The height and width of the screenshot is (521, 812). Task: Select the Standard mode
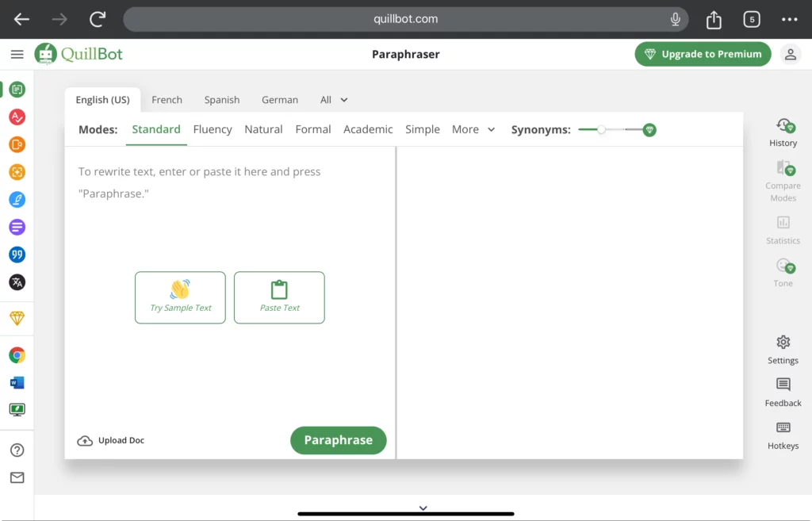pyautogui.click(x=156, y=129)
